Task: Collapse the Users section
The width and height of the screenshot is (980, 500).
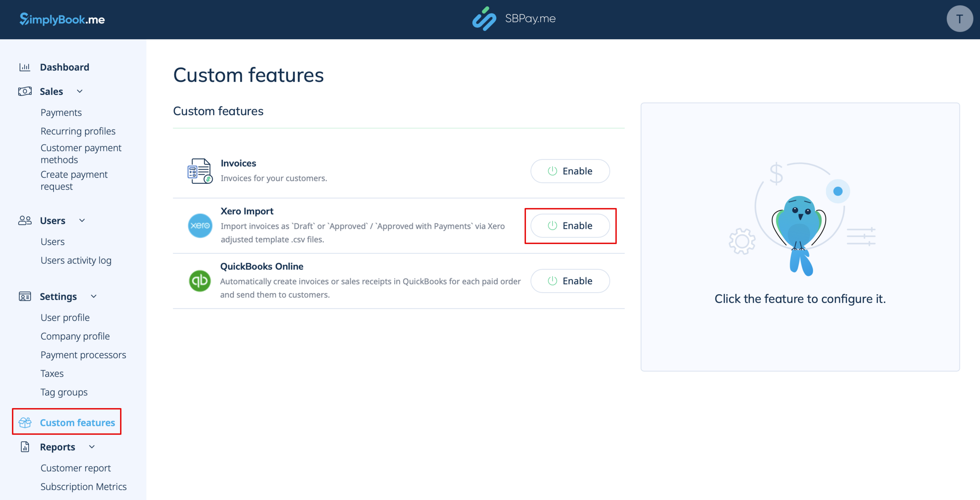Action: pyautogui.click(x=82, y=220)
